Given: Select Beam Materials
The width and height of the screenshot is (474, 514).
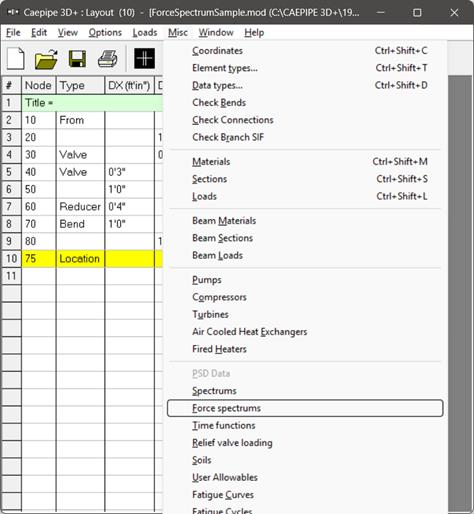Looking at the screenshot, I should coord(305,221).
